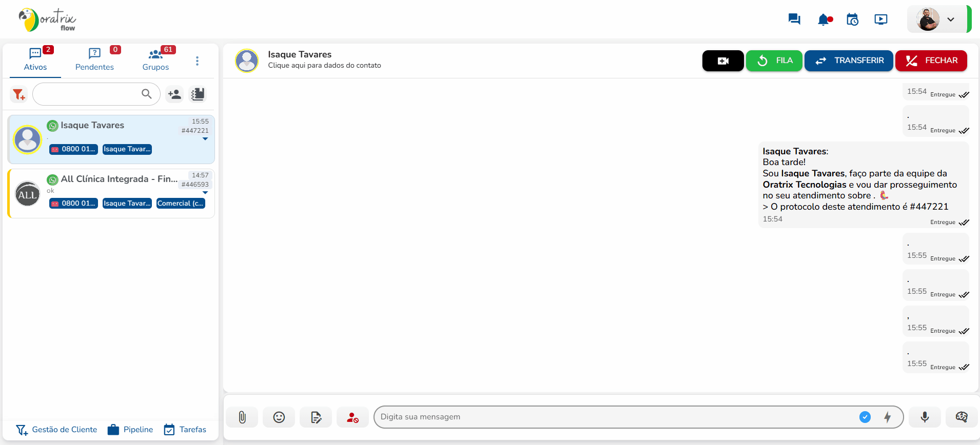Viewport: 980px width, 445px height.
Task: Open the calendar schedule icon in header
Action: click(x=852, y=19)
